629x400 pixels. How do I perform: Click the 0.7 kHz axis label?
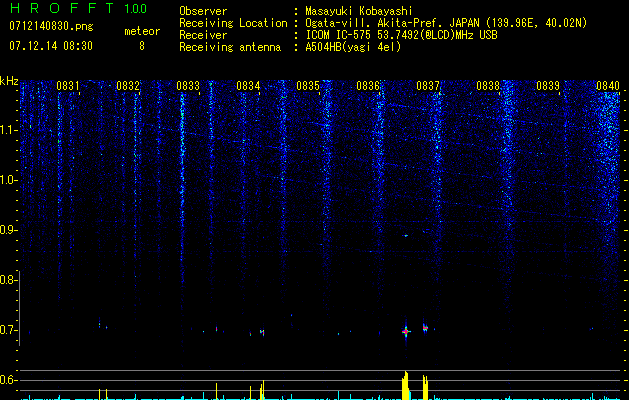click(7, 330)
